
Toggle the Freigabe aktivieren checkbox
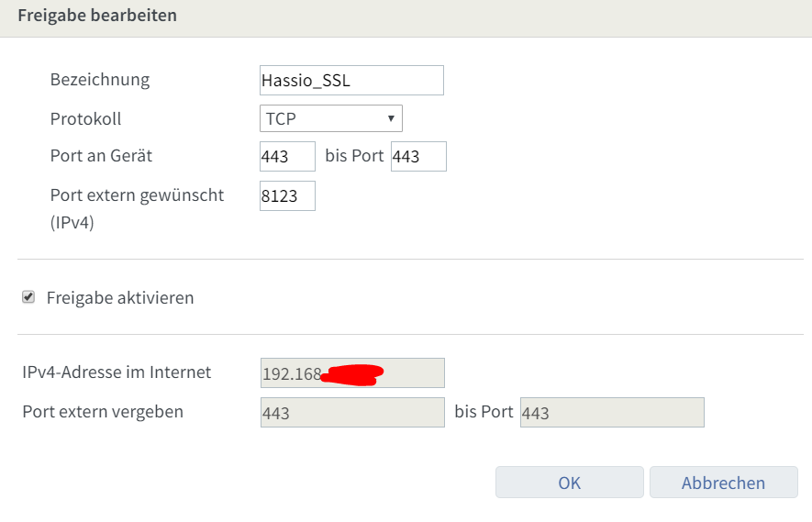tap(28, 297)
